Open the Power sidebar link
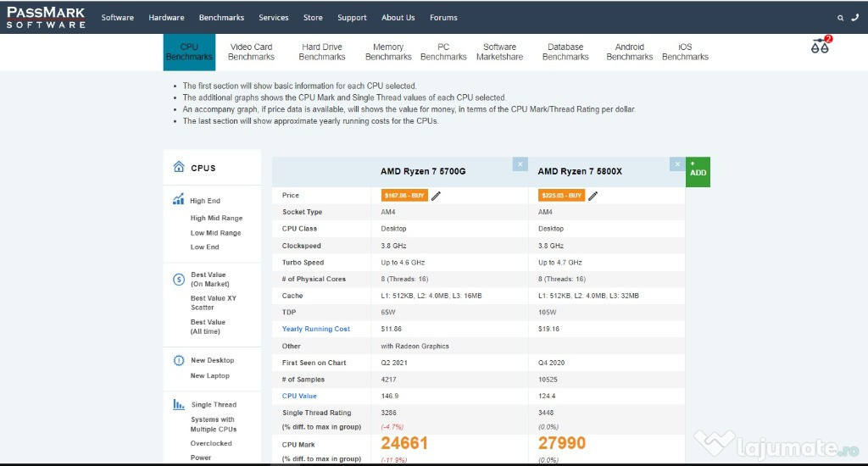This screenshot has height=466, width=868. tap(200, 458)
